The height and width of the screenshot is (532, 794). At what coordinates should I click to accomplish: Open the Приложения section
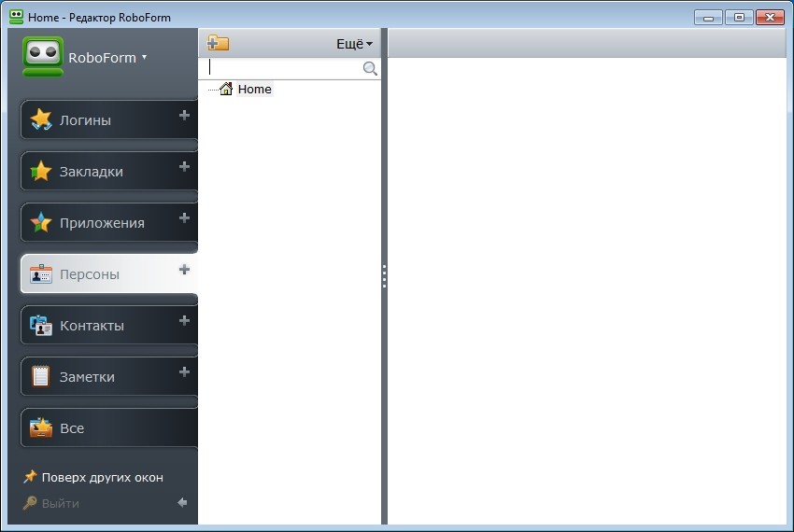[109, 223]
